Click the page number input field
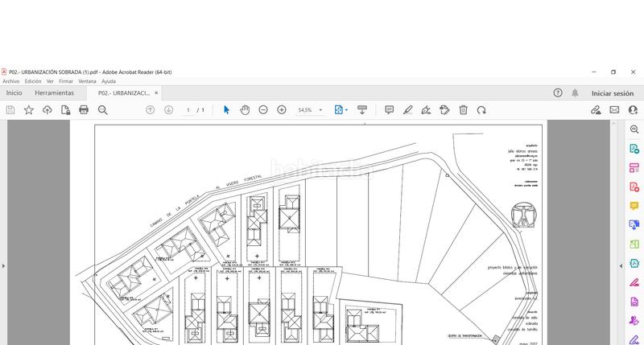Screen dimensions: 644x345 (188, 110)
